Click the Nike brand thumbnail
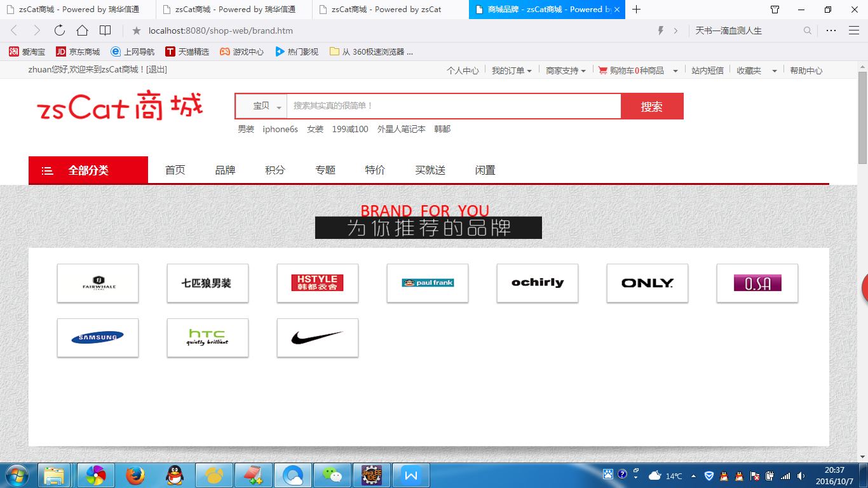This screenshot has width=868, height=488. [x=317, y=337]
